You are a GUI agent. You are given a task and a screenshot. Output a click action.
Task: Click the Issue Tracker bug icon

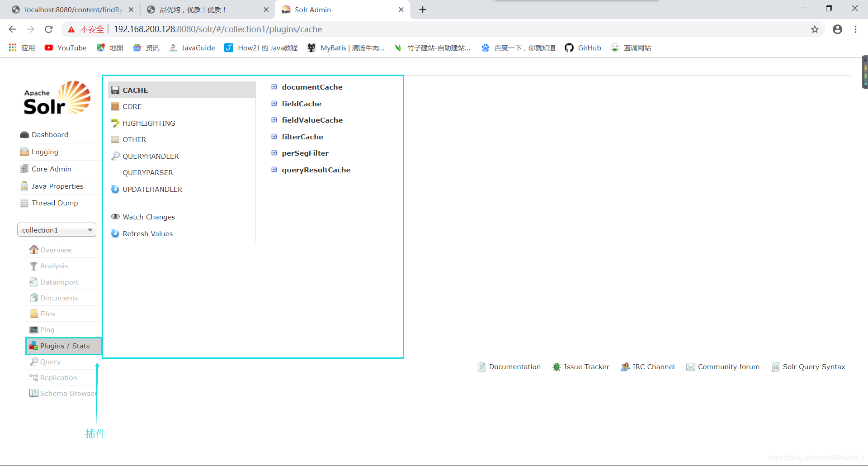tap(557, 367)
